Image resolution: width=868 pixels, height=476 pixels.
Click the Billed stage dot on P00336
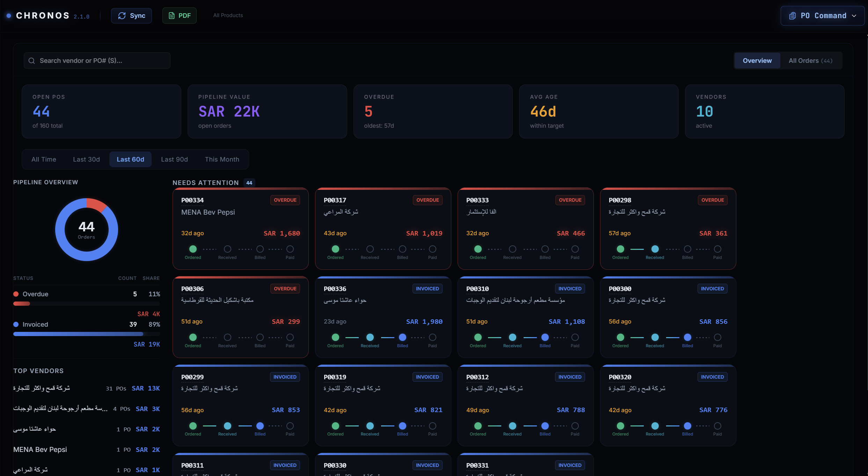[402, 337]
